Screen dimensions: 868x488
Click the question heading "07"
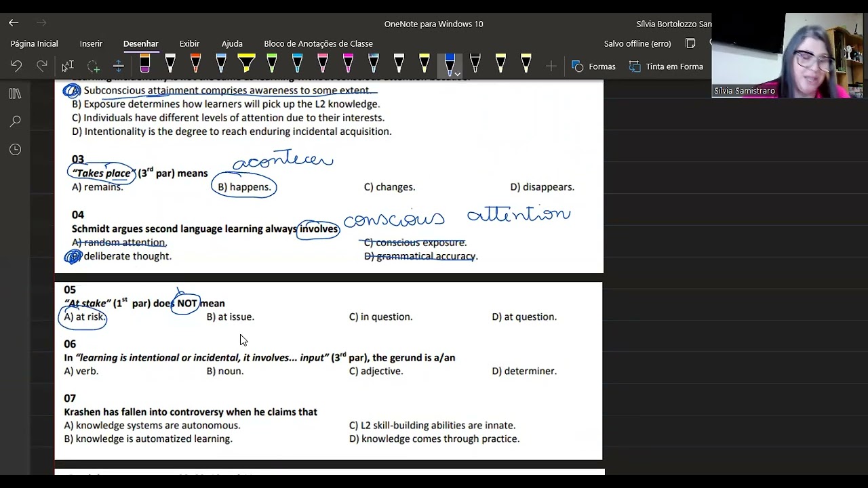(70, 398)
